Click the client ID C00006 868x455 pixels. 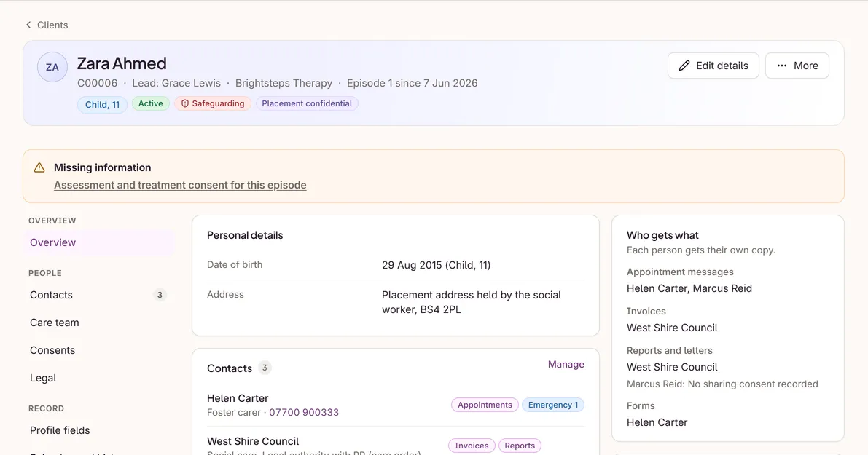98,83
